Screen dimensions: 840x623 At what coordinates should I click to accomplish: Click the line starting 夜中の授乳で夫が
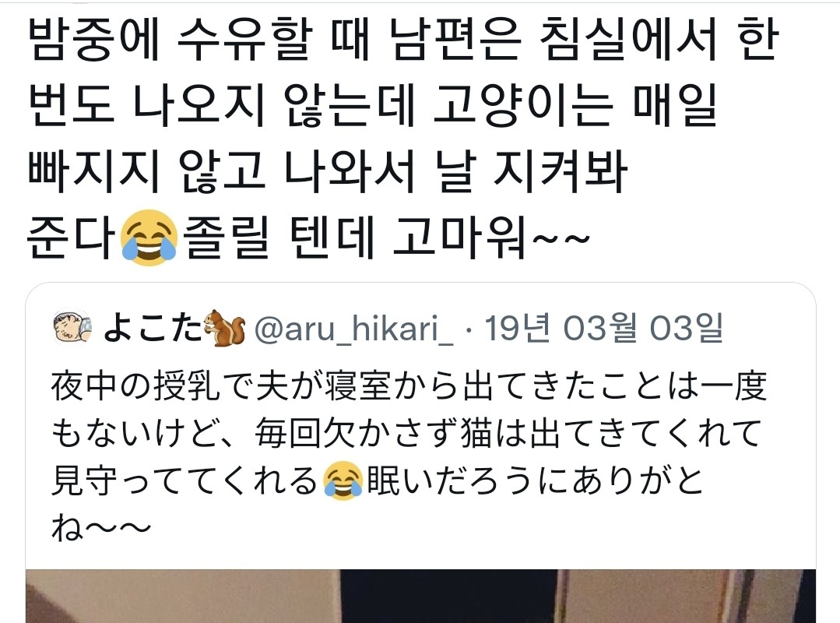[x=409, y=385]
